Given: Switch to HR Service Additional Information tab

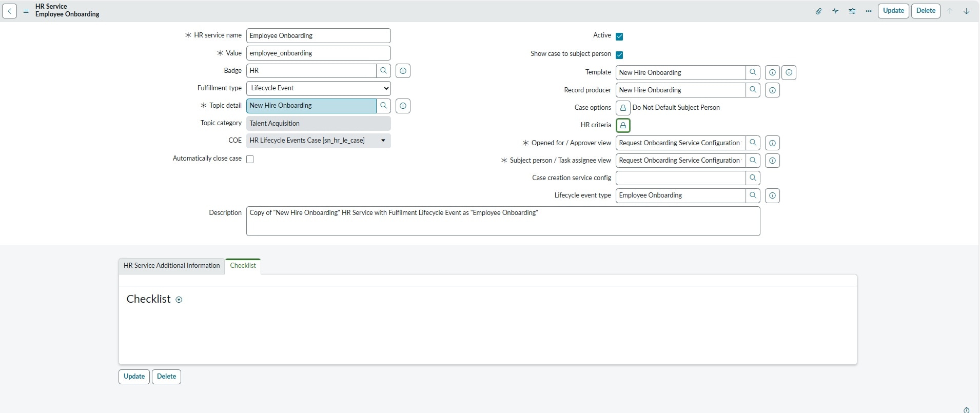Looking at the screenshot, I should [x=171, y=266].
